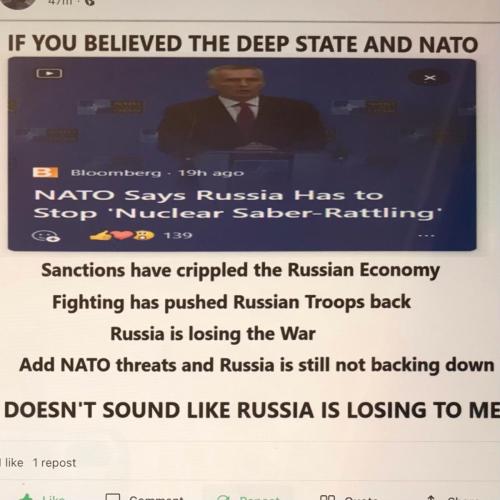Open the Bloomberg logo badge
Image resolution: width=500 pixels, height=500 pixels.
tap(45, 173)
